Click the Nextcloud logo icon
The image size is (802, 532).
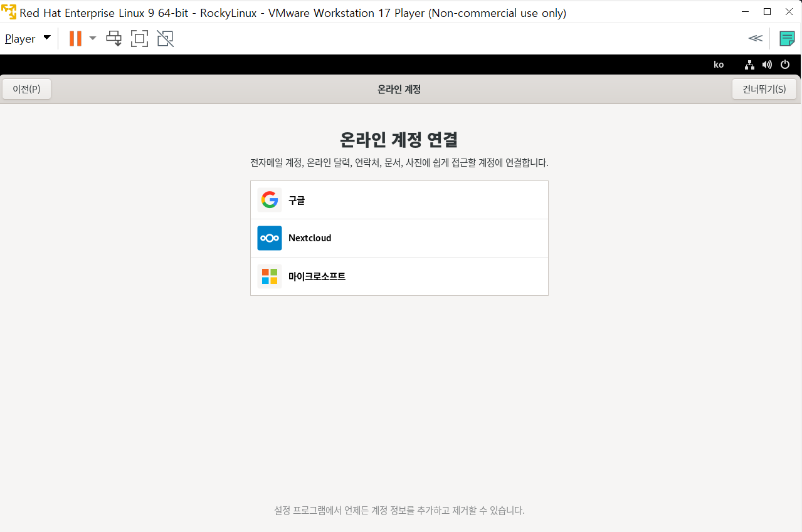tap(270, 238)
